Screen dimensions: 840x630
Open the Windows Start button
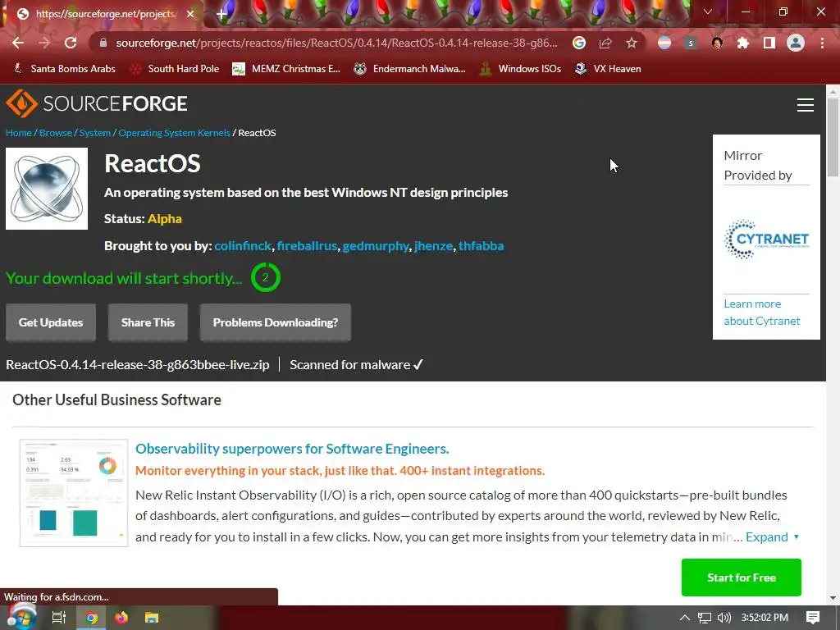tap(21, 617)
